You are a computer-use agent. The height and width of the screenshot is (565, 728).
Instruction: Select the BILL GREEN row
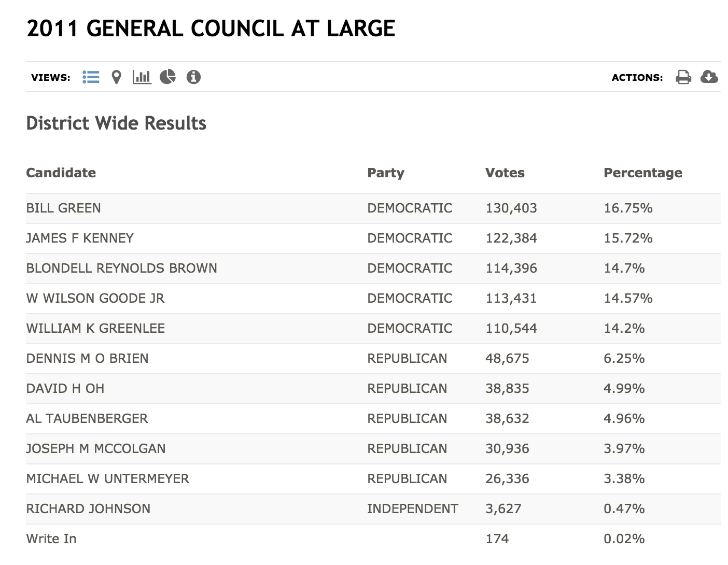[373, 208]
